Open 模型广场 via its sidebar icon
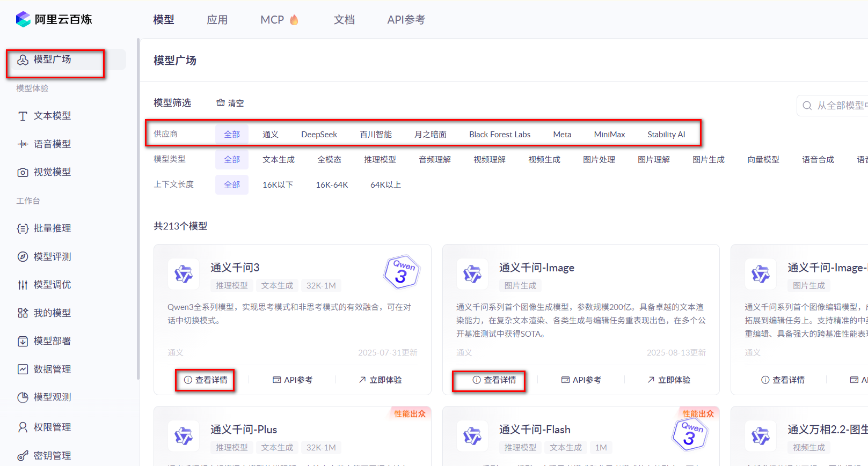This screenshot has width=868, height=466. [x=23, y=60]
